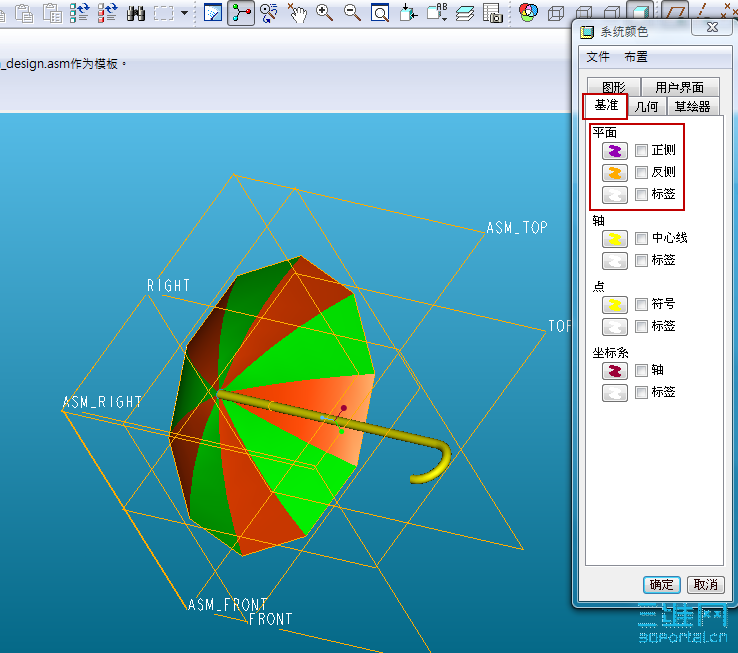Open the 布置 menu in System Colors
738x653 pixels.
coord(636,57)
